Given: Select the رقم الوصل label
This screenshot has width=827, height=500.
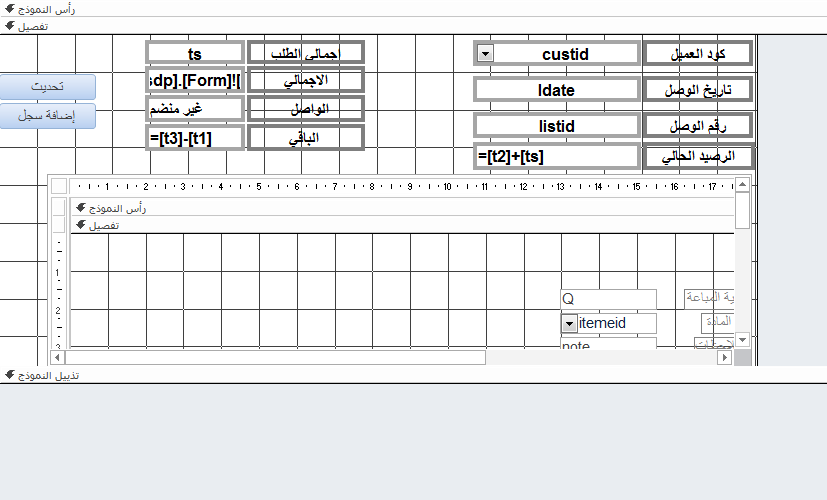Looking at the screenshot, I should 697,126.
